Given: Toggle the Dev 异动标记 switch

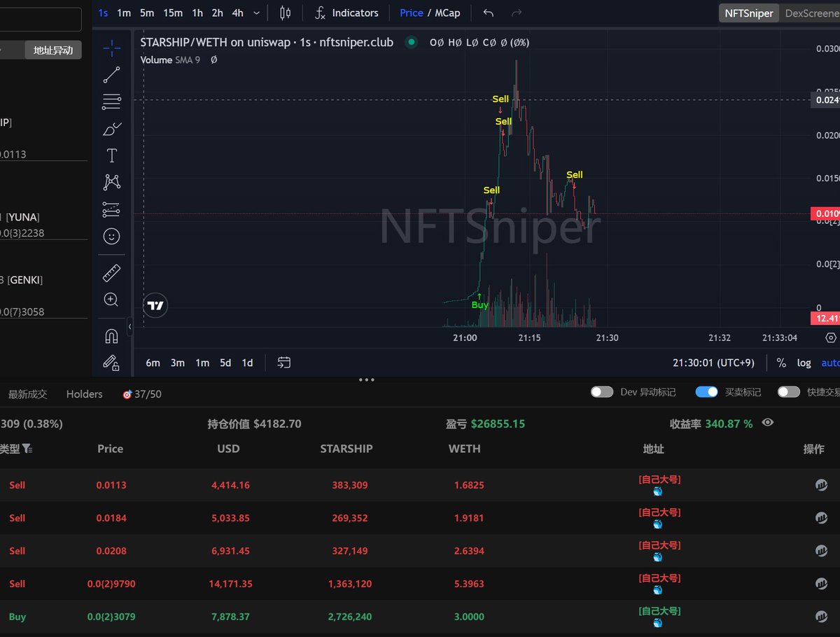Looking at the screenshot, I should (x=602, y=392).
